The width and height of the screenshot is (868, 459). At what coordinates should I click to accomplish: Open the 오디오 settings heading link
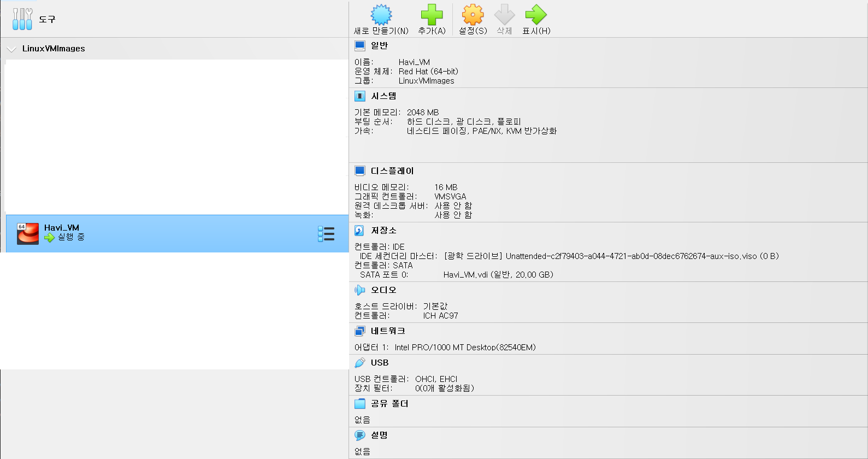click(x=383, y=290)
